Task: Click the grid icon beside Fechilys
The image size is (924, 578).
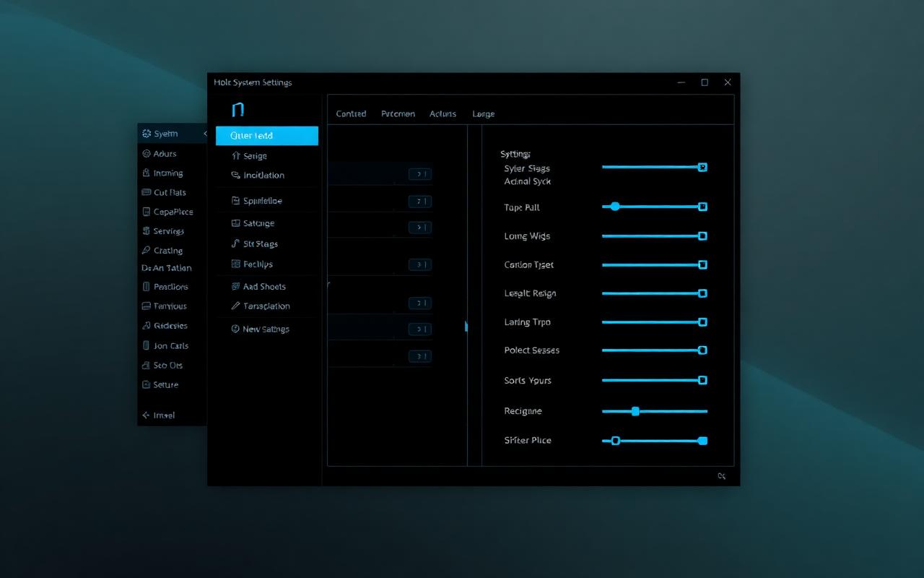Action: click(x=236, y=264)
